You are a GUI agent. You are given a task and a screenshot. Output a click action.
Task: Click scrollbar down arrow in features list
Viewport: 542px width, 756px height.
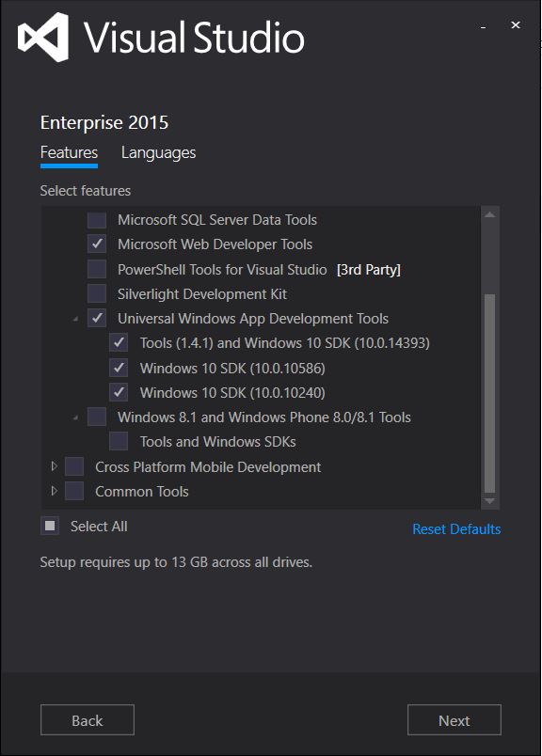point(490,501)
